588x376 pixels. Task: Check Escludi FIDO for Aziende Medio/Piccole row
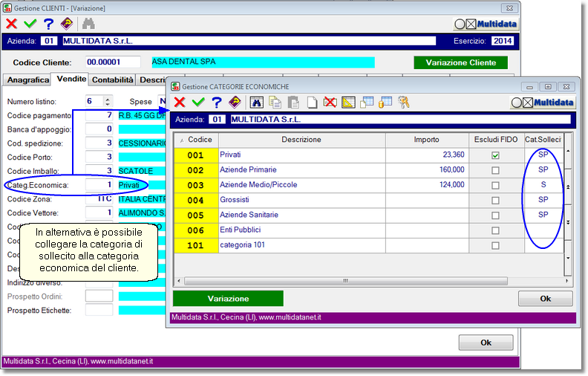(x=495, y=185)
